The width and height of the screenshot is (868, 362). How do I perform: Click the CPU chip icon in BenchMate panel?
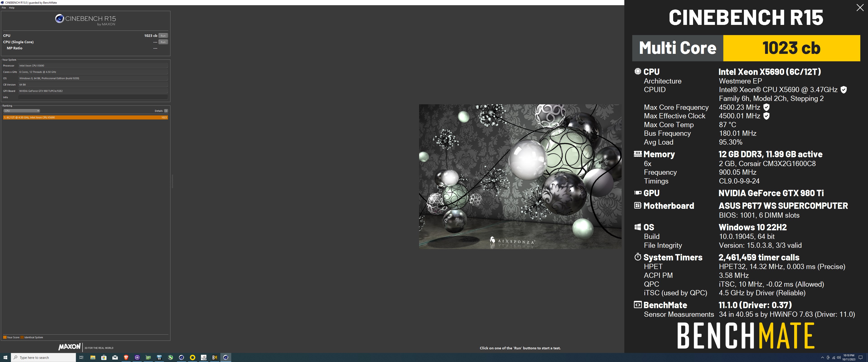pos(637,71)
